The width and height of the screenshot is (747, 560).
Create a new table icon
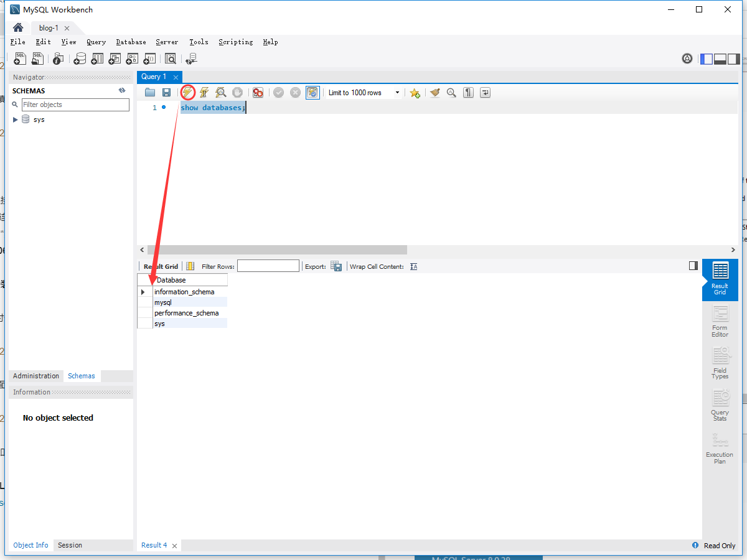point(97,58)
